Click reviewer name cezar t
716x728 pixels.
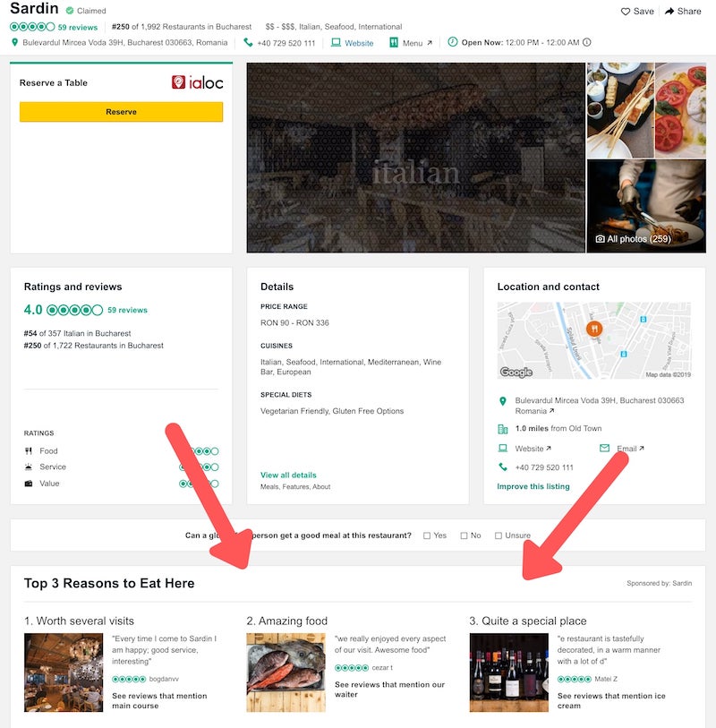coord(382,668)
